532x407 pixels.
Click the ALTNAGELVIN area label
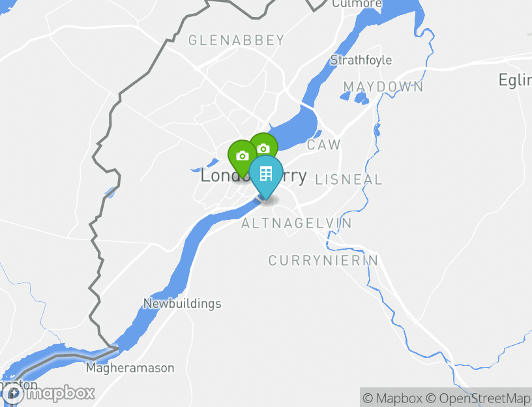[296, 223]
